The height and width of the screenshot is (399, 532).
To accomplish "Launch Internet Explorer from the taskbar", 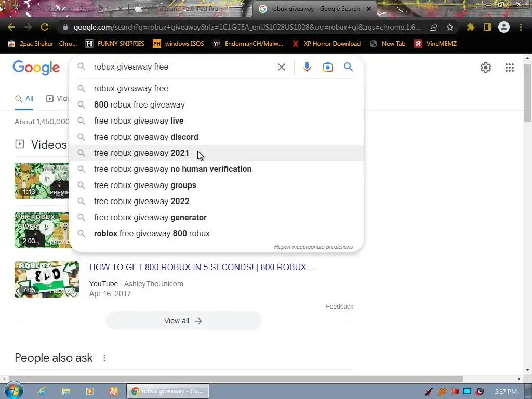I will 42,391.
